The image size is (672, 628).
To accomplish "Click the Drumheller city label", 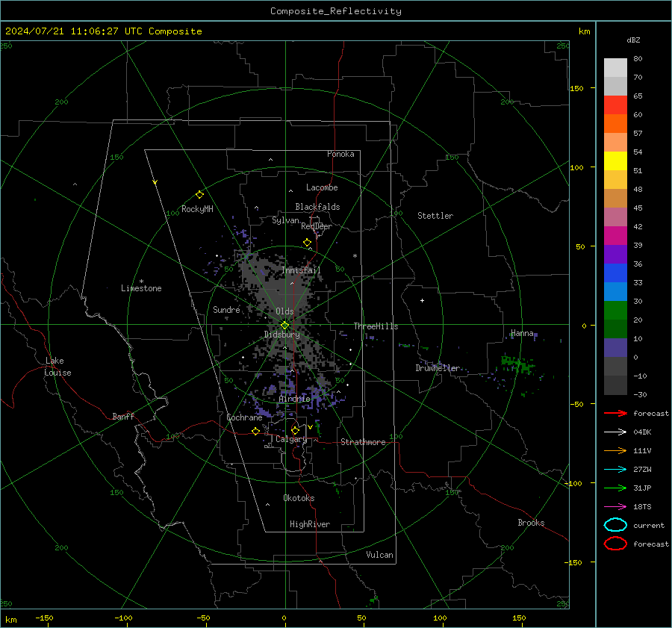I will pyautogui.click(x=437, y=368).
